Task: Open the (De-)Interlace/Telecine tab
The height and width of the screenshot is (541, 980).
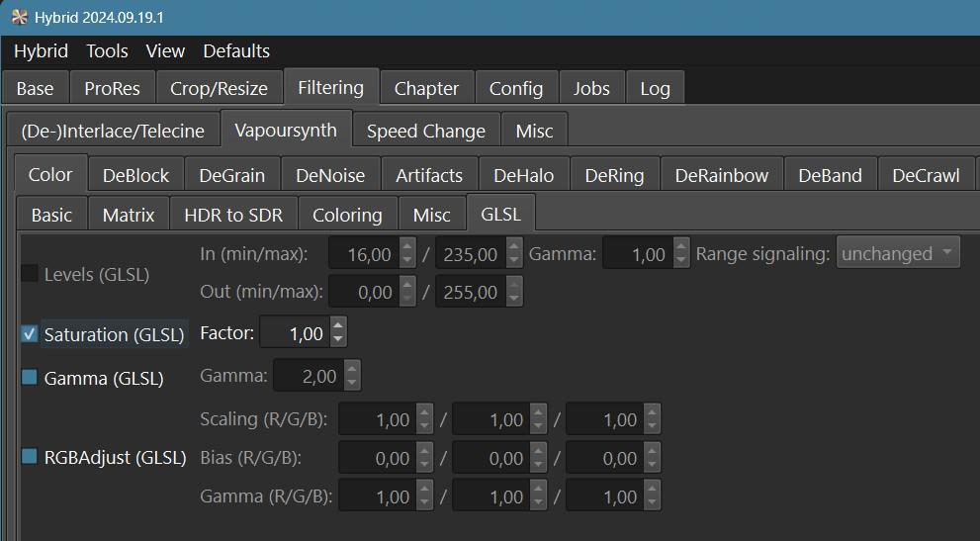Action: point(113,131)
